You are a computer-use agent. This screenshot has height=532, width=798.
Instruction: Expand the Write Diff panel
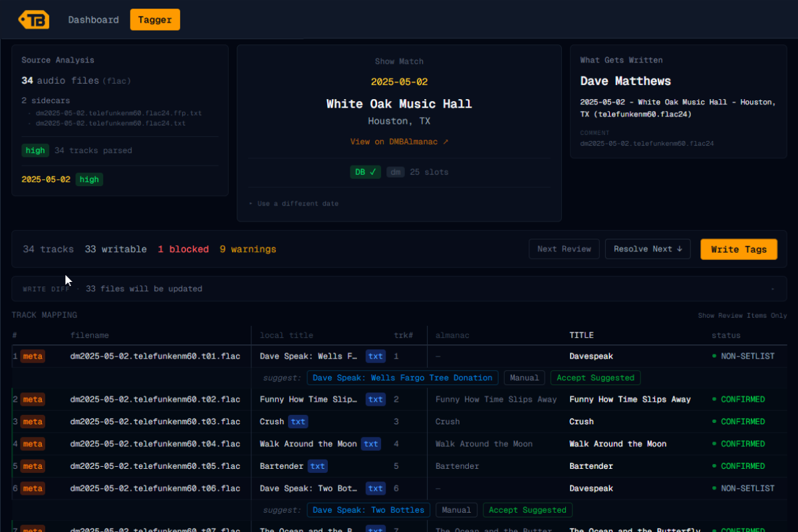point(399,289)
